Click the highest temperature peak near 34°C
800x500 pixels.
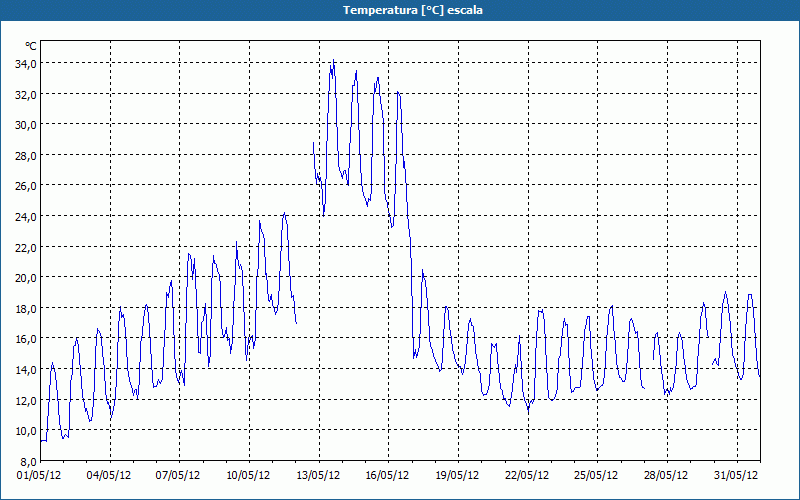tap(333, 61)
